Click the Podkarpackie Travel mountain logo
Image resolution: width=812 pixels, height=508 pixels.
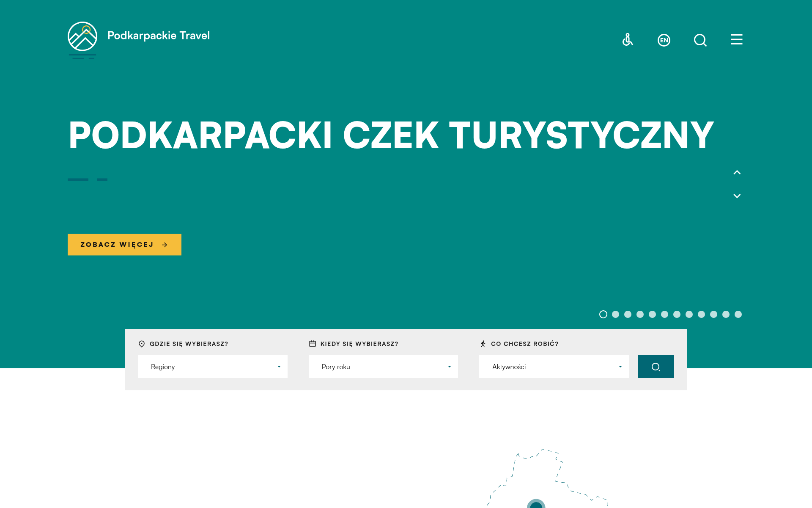click(82, 40)
